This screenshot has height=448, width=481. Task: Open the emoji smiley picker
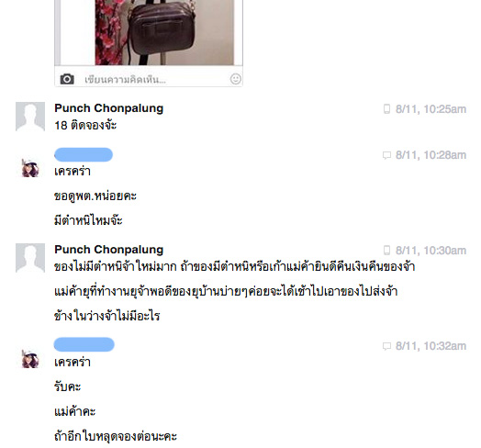click(236, 79)
